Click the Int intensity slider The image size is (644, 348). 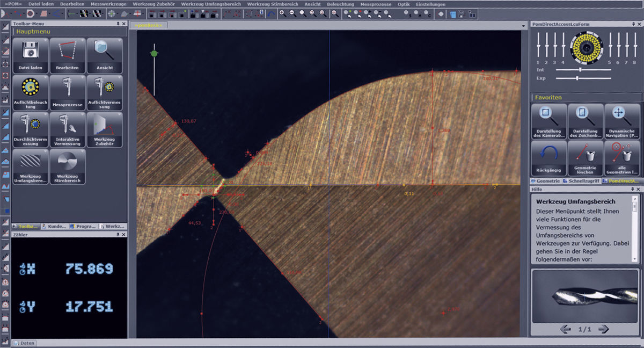pyautogui.click(x=580, y=70)
